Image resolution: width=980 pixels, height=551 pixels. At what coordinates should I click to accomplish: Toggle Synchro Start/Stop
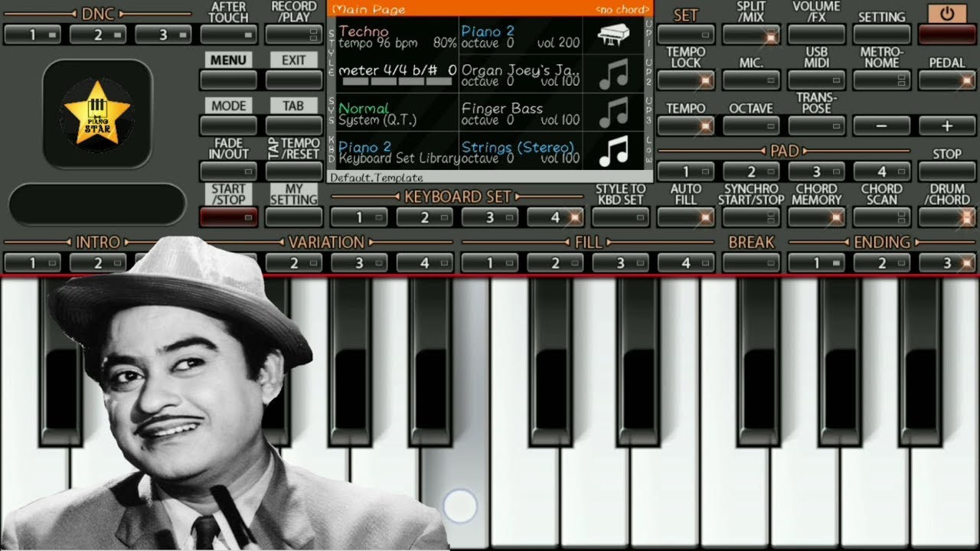[751, 217]
